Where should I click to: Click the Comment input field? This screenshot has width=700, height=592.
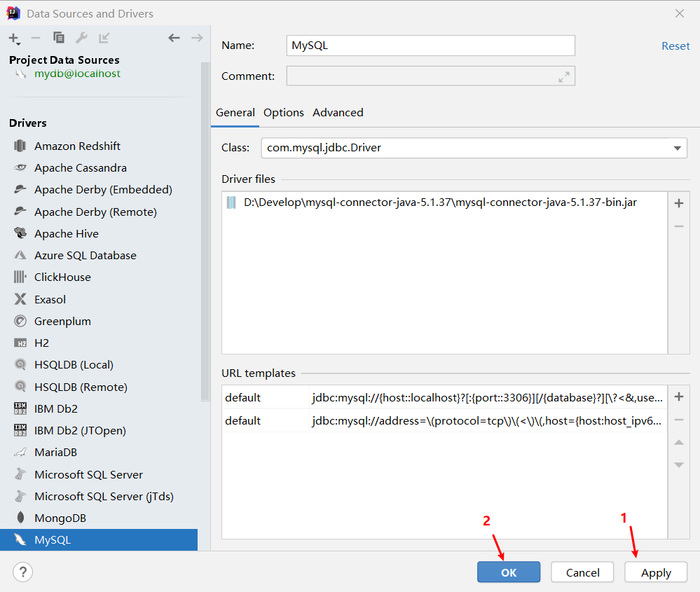430,76
